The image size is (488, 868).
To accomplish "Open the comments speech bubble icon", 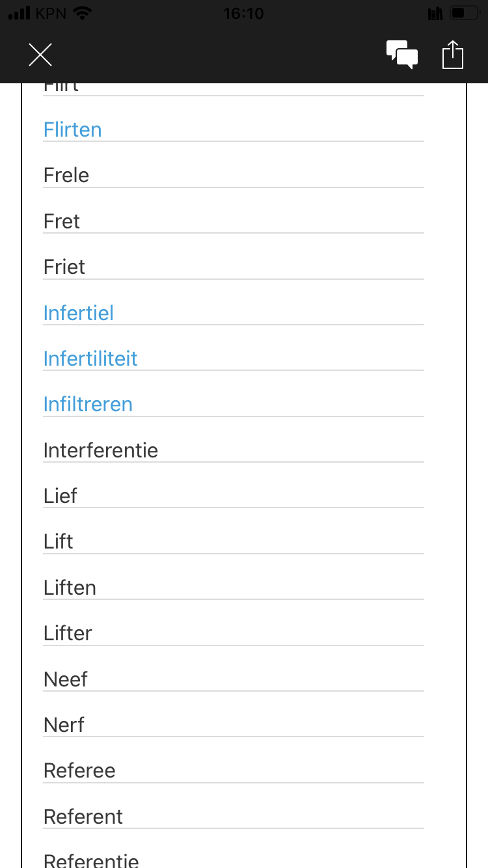I will [x=402, y=55].
